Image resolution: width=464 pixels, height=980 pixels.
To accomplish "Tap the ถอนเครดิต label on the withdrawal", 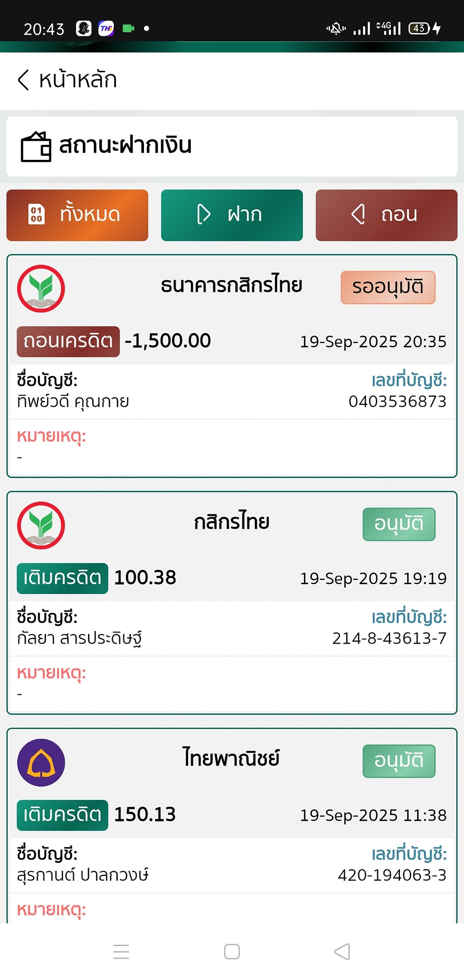I will pos(68,342).
